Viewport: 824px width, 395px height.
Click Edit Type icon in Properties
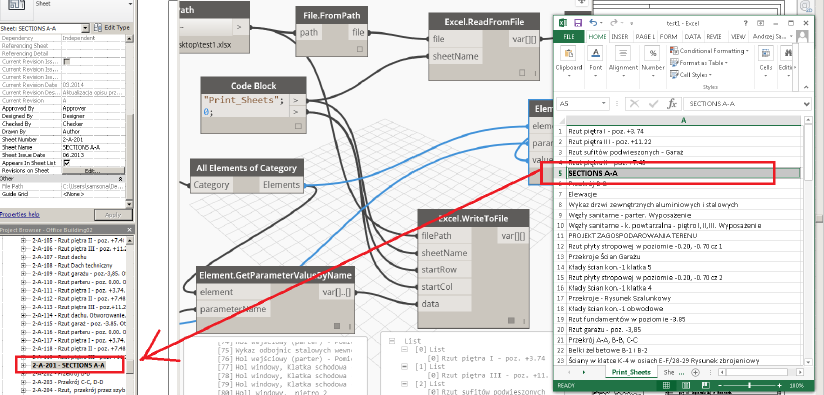[98, 28]
